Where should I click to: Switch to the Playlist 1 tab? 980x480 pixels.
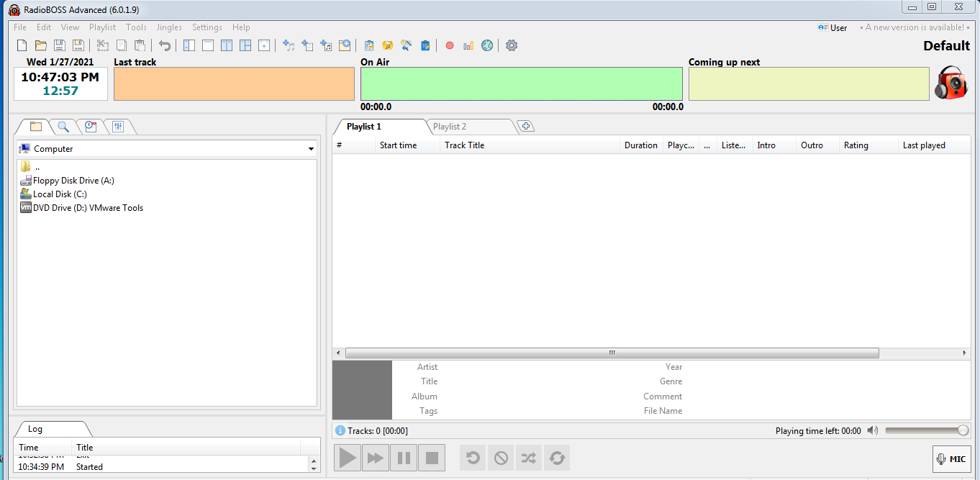coord(364,127)
